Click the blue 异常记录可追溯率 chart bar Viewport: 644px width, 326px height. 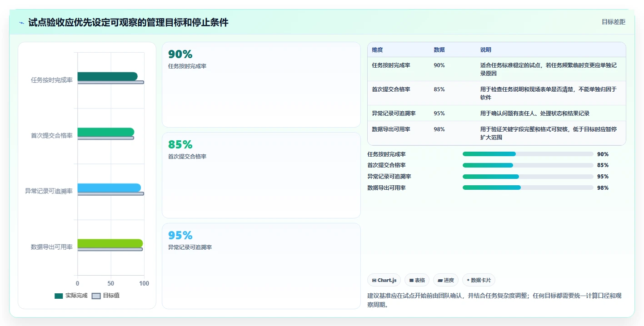(109, 188)
